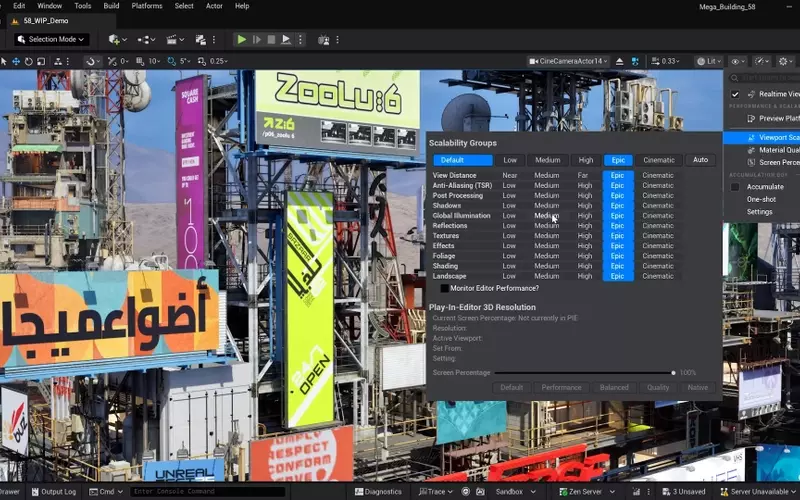The width and height of the screenshot is (800, 500).
Task: Open the Selection Mode dropdown
Action: click(52, 39)
